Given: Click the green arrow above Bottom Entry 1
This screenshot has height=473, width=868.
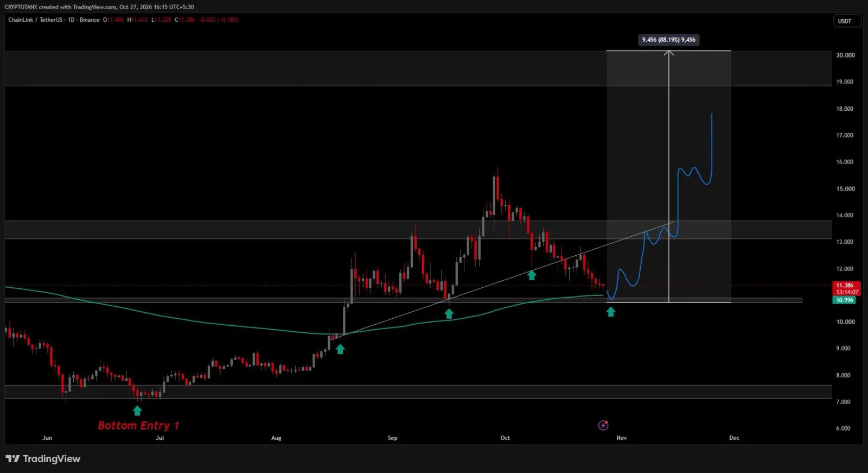Looking at the screenshot, I should pos(137,411).
